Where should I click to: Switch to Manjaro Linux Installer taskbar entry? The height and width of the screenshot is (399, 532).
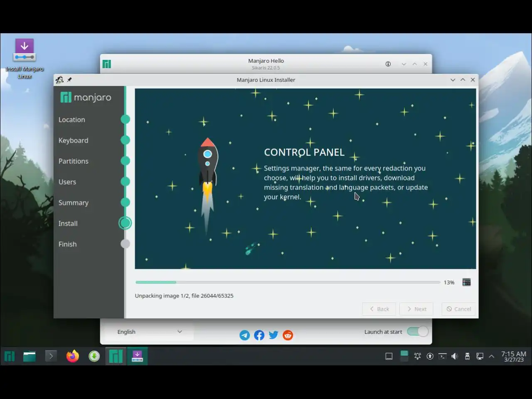click(x=137, y=356)
